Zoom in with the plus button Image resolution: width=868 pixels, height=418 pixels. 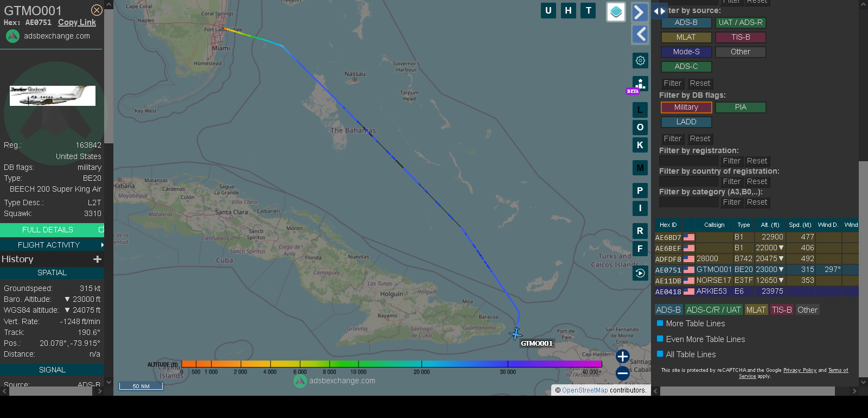pos(623,356)
